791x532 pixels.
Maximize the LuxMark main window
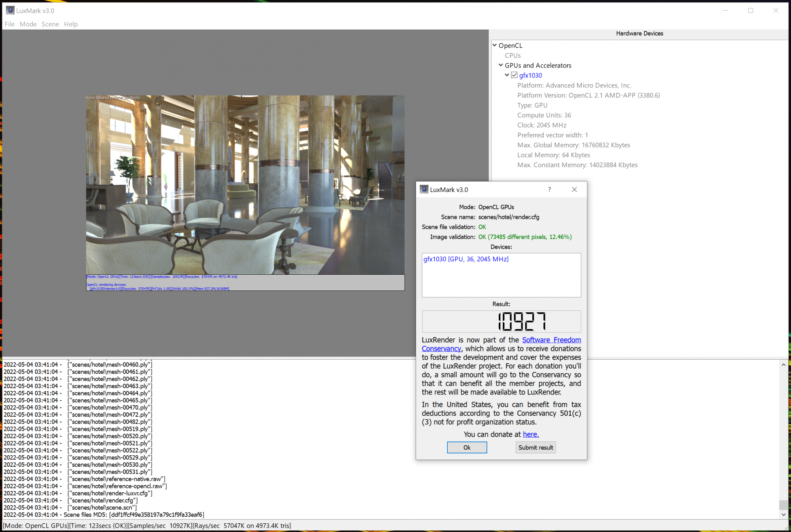pos(751,11)
